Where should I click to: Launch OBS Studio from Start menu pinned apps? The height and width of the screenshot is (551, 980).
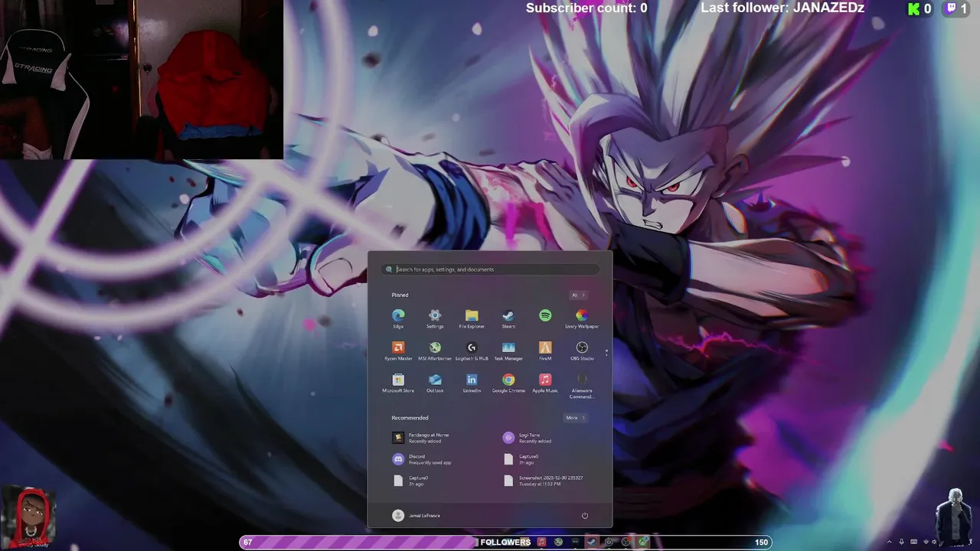(582, 350)
